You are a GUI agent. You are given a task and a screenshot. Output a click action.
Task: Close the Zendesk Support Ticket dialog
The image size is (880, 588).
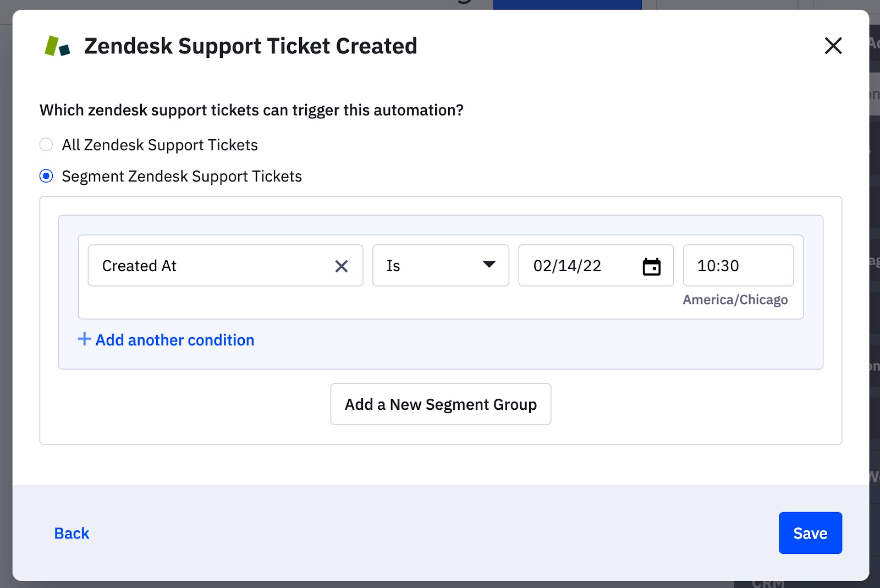pyautogui.click(x=833, y=46)
